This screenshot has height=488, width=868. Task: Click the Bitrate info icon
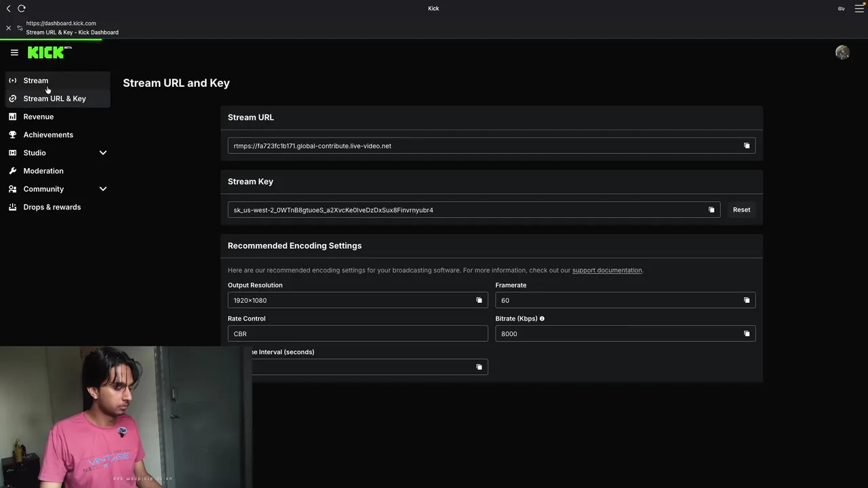coord(542,319)
